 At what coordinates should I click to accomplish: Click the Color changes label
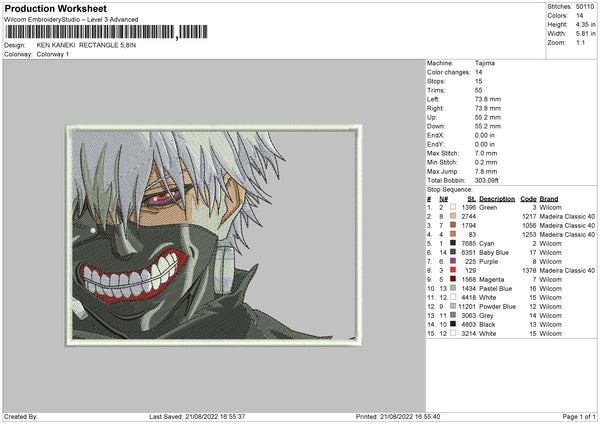[448, 72]
